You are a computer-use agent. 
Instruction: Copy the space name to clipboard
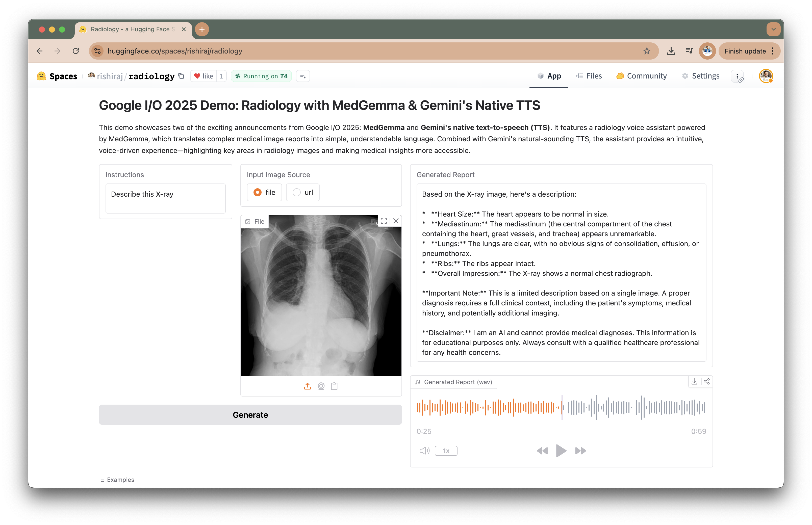coord(181,76)
